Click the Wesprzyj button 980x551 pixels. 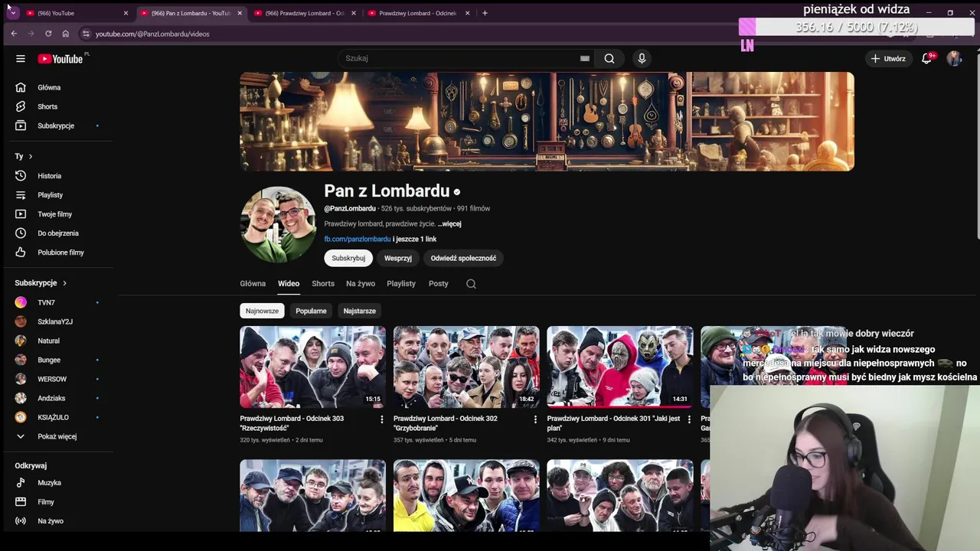398,258
